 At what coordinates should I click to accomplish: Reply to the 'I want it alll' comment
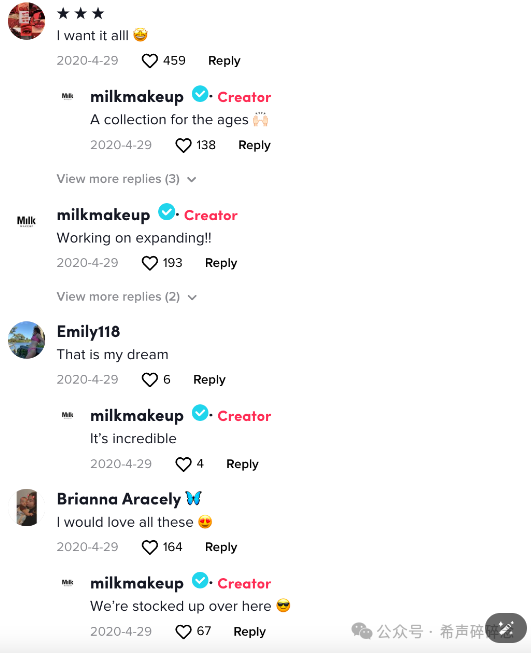pos(224,61)
